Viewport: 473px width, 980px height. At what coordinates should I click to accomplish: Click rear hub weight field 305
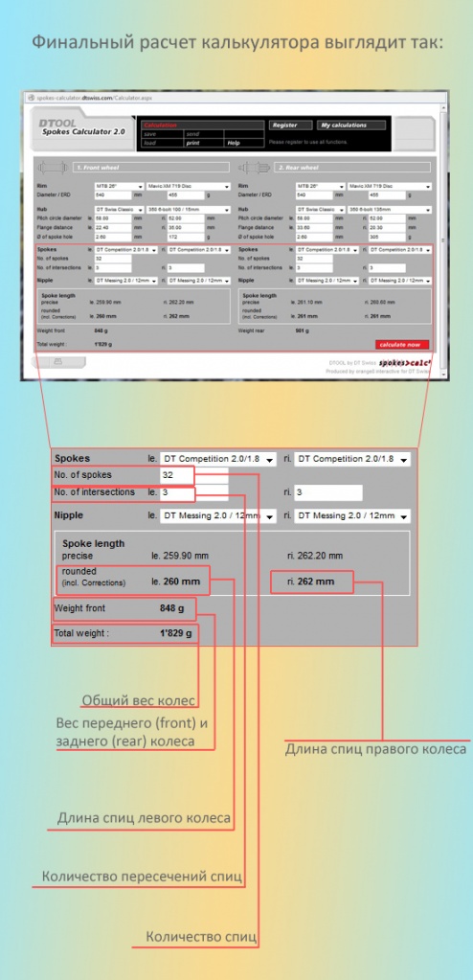388,237
